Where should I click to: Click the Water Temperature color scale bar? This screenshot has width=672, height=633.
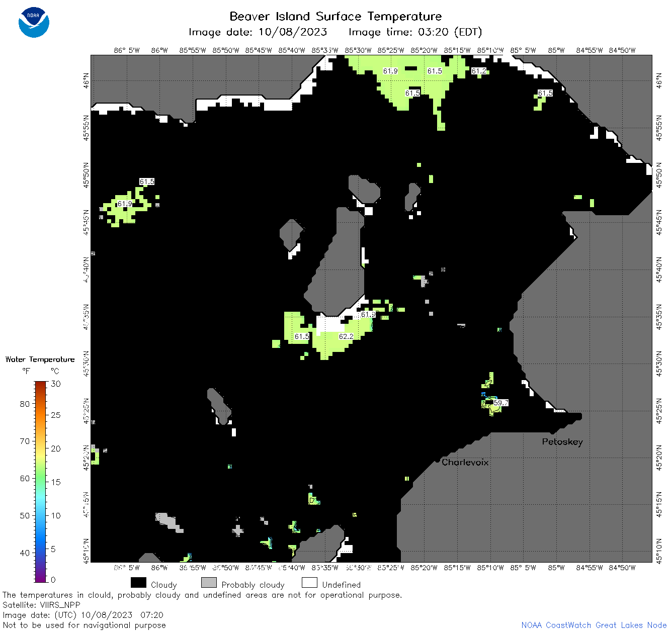pyautogui.click(x=41, y=482)
